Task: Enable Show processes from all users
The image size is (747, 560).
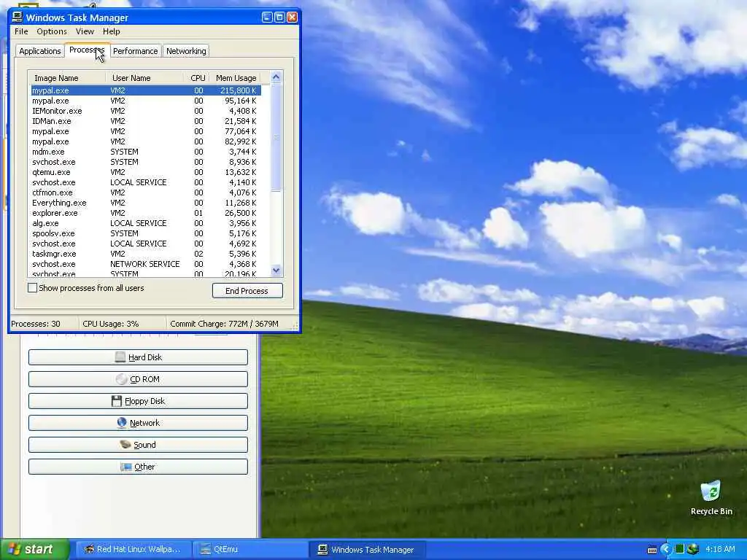Action: click(32, 288)
